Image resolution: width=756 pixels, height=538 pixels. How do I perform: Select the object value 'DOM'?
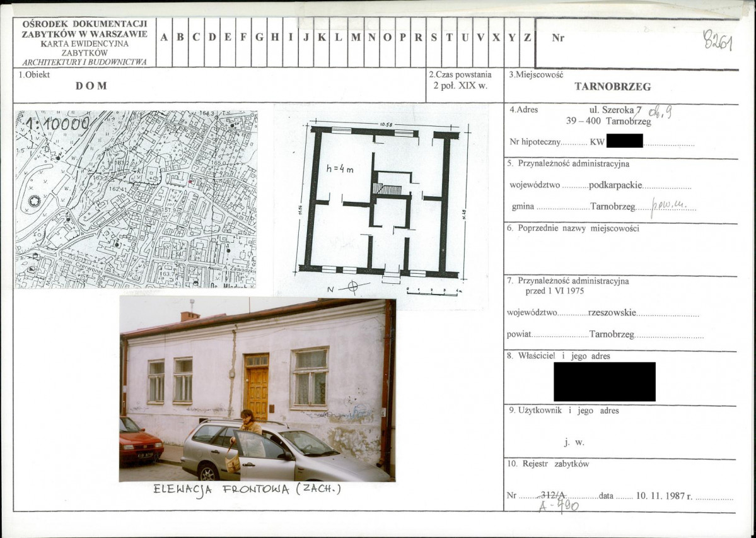(91, 86)
